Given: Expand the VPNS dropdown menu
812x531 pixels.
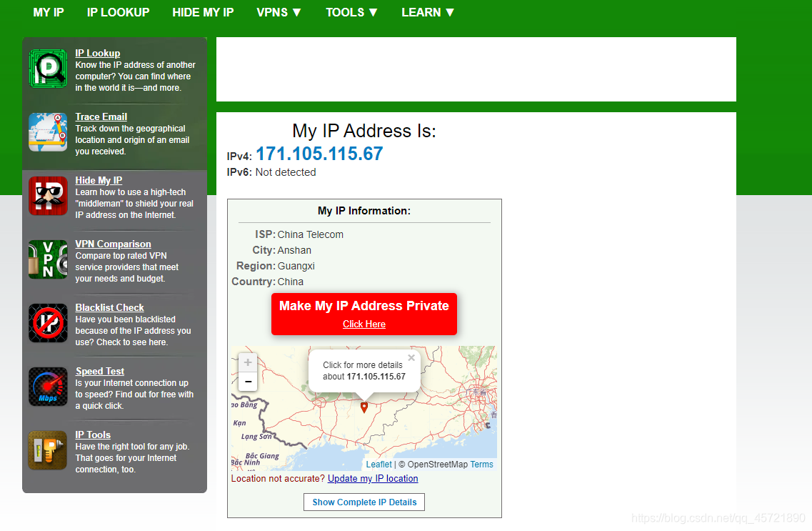Looking at the screenshot, I should 279,12.
